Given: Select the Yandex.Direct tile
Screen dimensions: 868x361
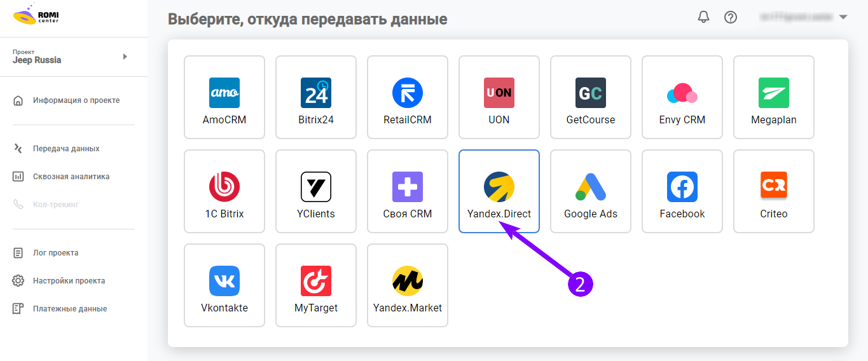Looking at the screenshot, I should (499, 191).
